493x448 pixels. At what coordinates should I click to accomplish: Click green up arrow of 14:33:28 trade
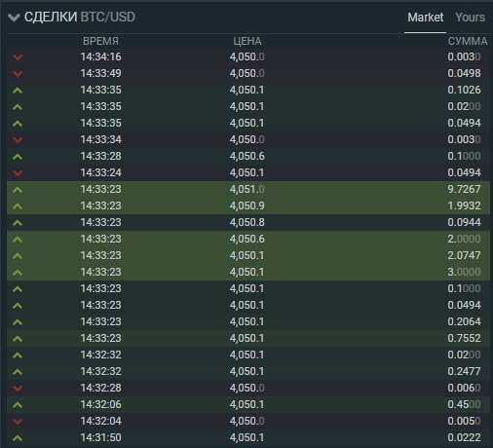[18, 157]
